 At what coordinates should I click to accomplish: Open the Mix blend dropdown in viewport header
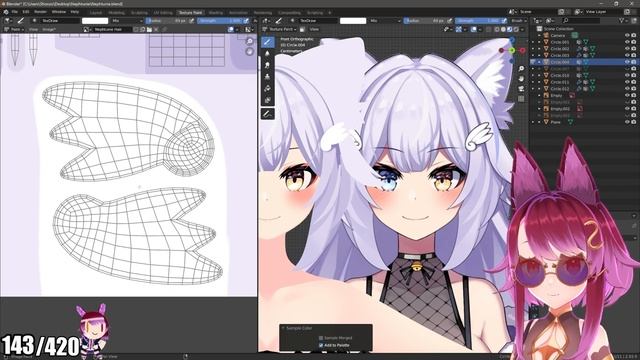click(x=386, y=20)
